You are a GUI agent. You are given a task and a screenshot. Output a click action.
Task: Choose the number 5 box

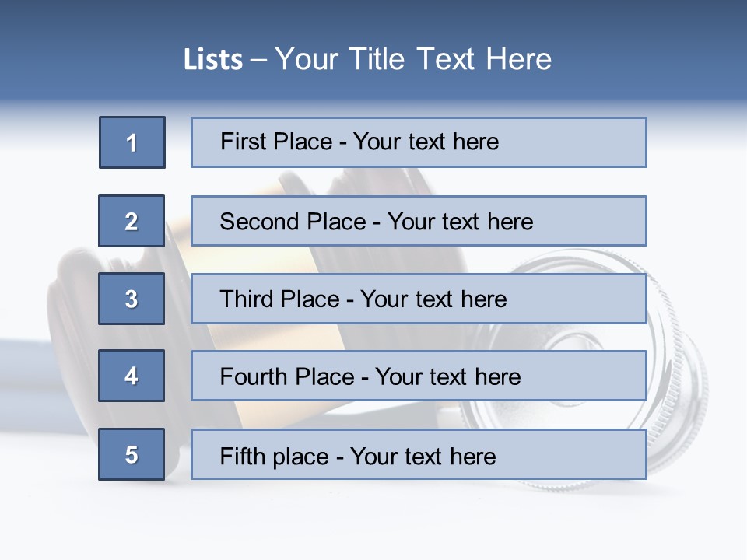point(132,453)
